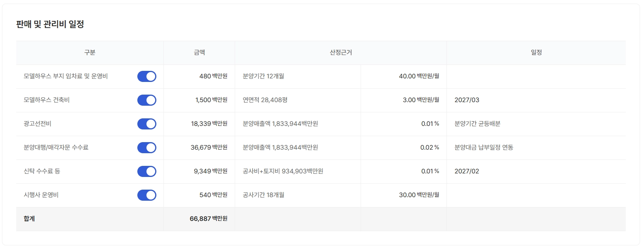Toggle 모델하우스 부지 임차료 및 운영비 switch
This screenshot has width=644, height=249.
click(146, 76)
